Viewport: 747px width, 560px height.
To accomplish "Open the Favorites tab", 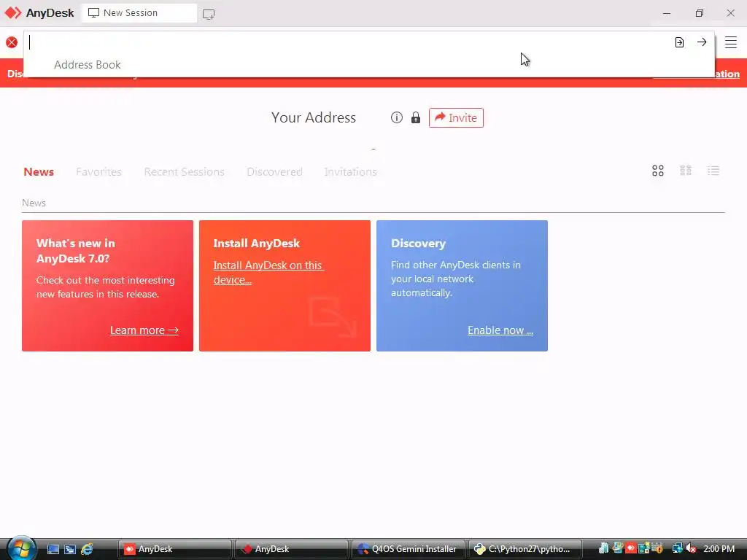I will tap(98, 172).
